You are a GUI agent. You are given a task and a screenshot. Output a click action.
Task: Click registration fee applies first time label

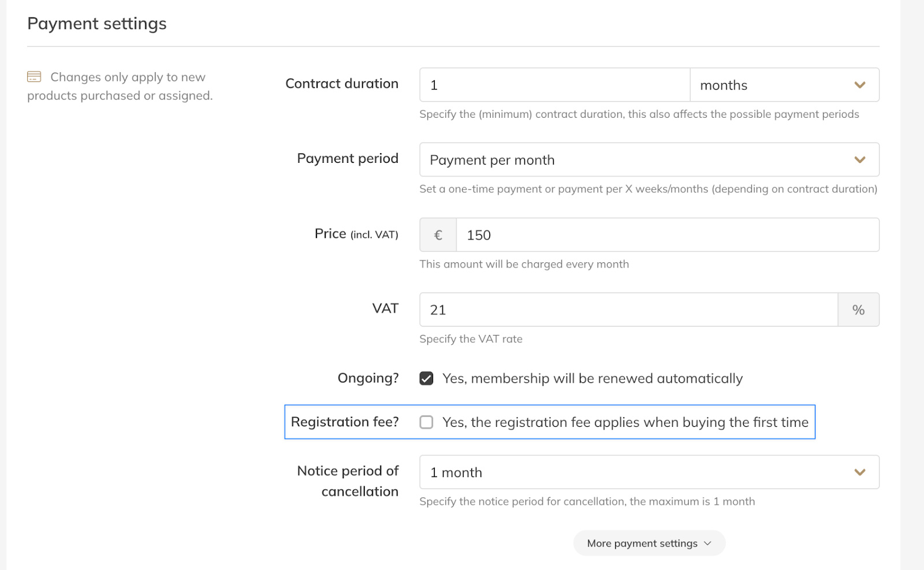(x=625, y=423)
